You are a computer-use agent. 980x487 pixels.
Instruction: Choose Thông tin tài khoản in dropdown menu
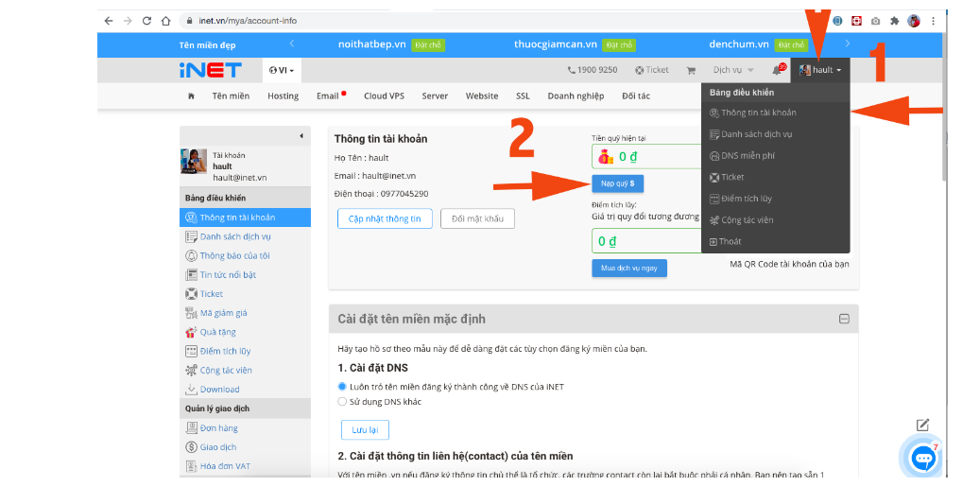tap(776, 113)
